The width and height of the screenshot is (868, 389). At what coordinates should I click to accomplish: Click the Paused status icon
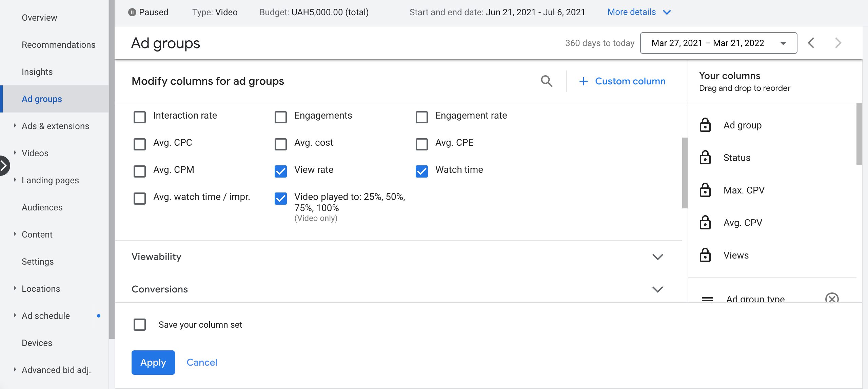[132, 12]
